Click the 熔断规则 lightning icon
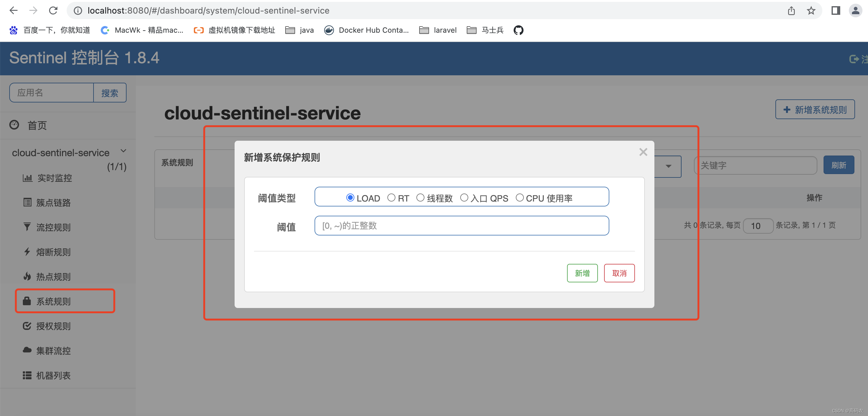The width and height of the screenshot is (868, 416). [x=27, y=252]
